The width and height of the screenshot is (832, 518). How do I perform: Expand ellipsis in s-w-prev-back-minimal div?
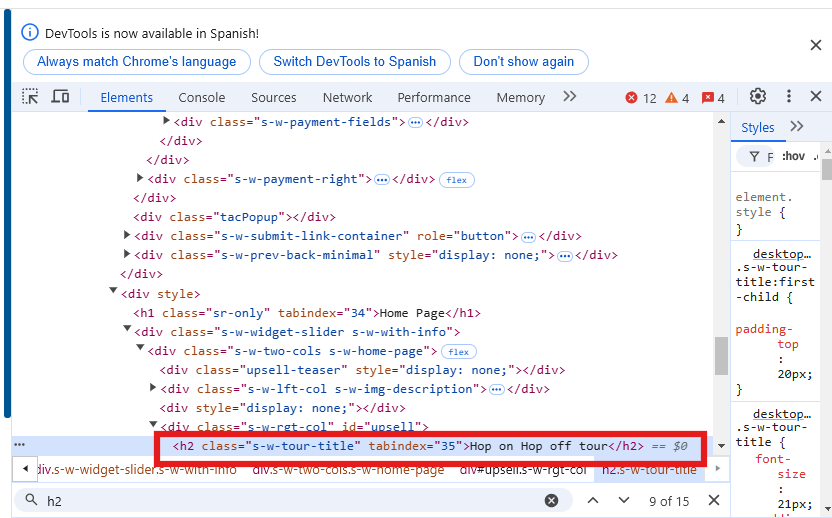point(565,256)
